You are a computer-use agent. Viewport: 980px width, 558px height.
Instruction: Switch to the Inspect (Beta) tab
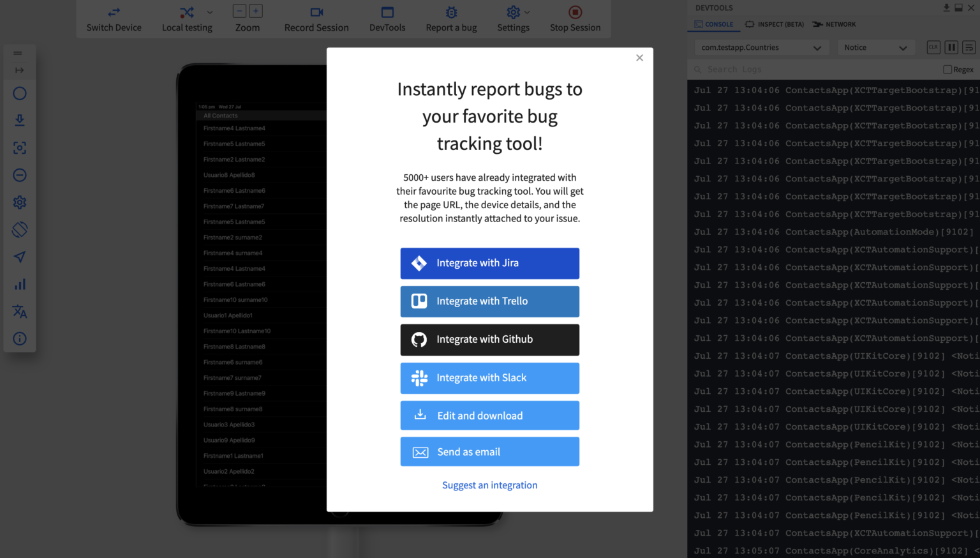tap(774, 24)
